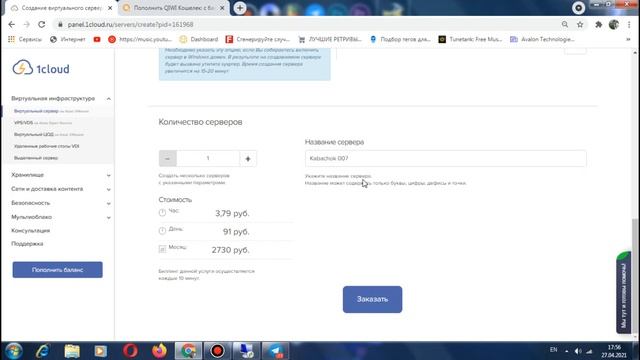The image size is (640, 360).
Task: Go forward in browser history
Action: coord(27,24)
